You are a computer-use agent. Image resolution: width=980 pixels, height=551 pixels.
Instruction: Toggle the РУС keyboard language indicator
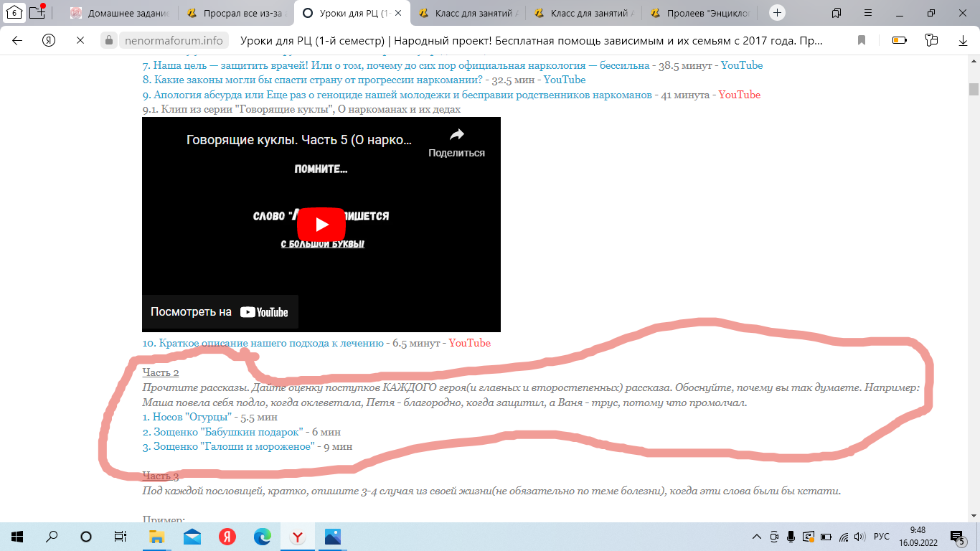[882, 537]
